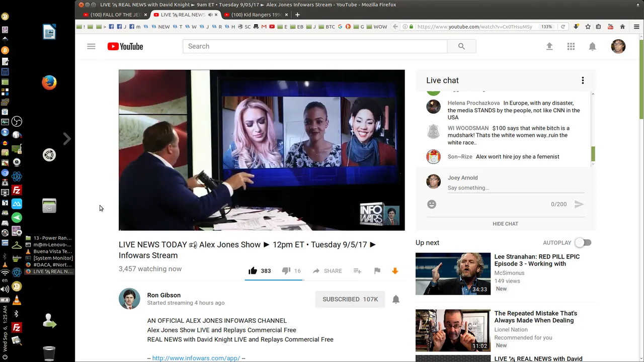This screenshot has width=644, height=362.
Task: Report video using flag icon
Action: coord(377,270)
